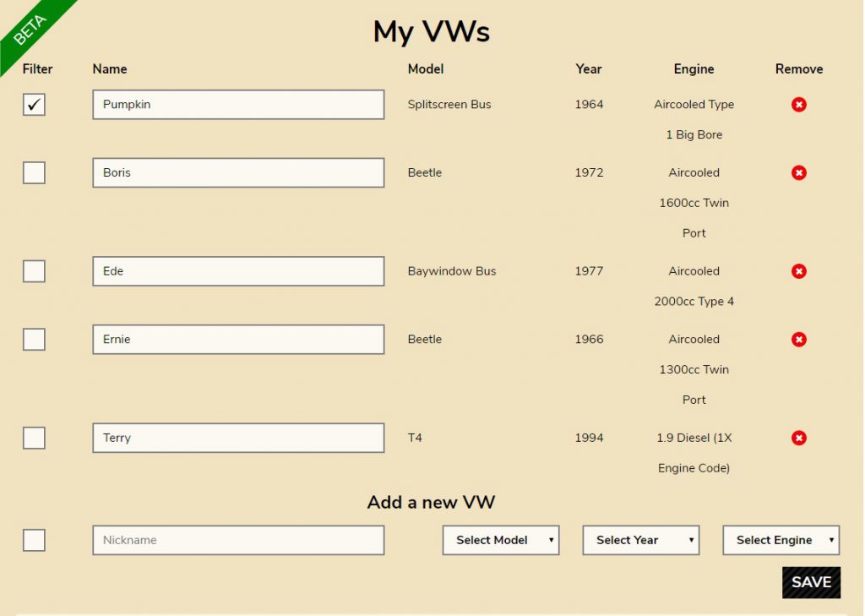Click the T4 model text
This screenshot has height=616, width=865.
415,438
